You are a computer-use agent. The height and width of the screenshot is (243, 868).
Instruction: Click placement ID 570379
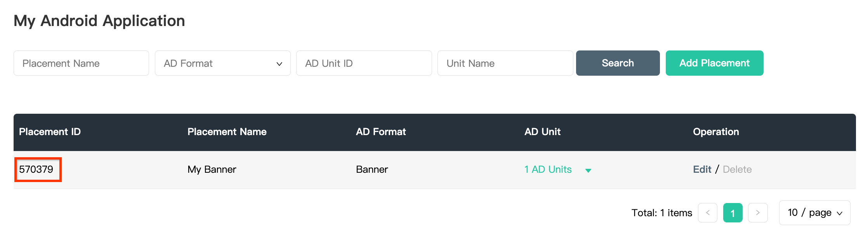click(36, 170)
